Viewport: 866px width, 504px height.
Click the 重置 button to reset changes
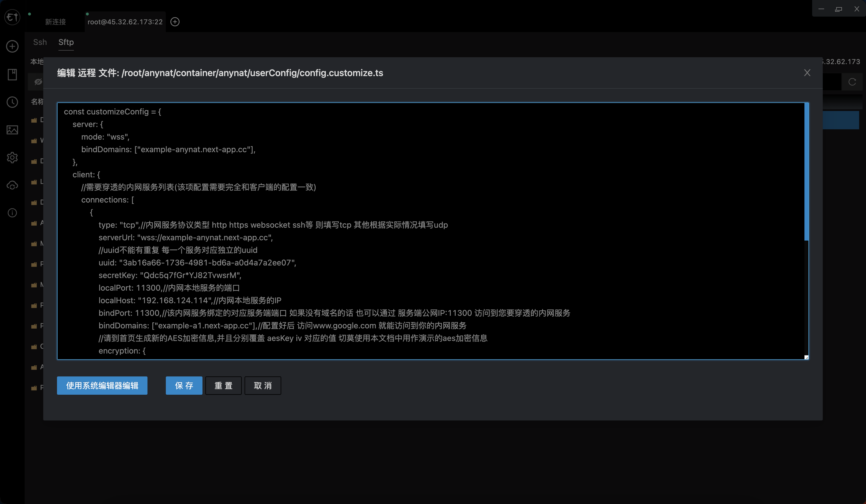point(223,386)
